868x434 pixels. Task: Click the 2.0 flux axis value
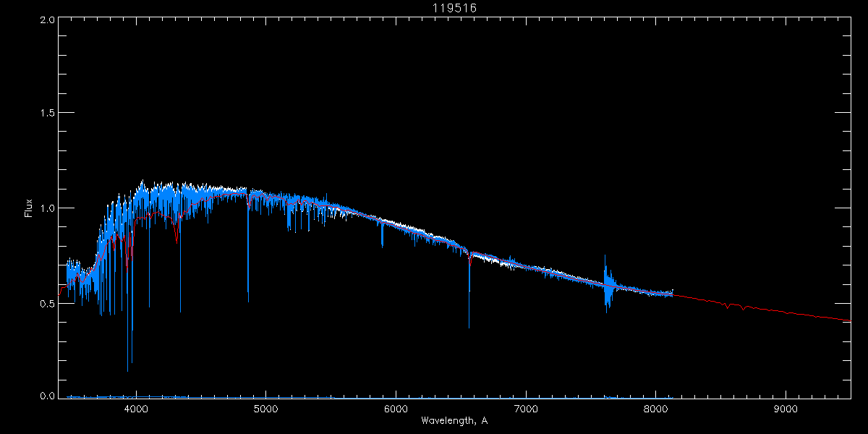[46, 20]
